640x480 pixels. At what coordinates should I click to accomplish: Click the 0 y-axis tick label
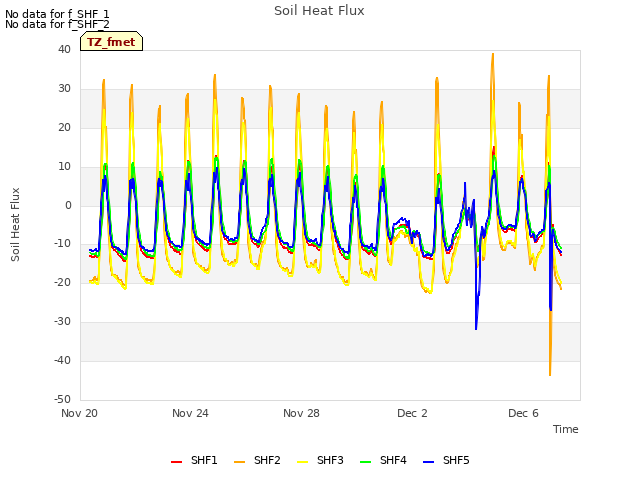pyautogui.click(x=68, y=206)
